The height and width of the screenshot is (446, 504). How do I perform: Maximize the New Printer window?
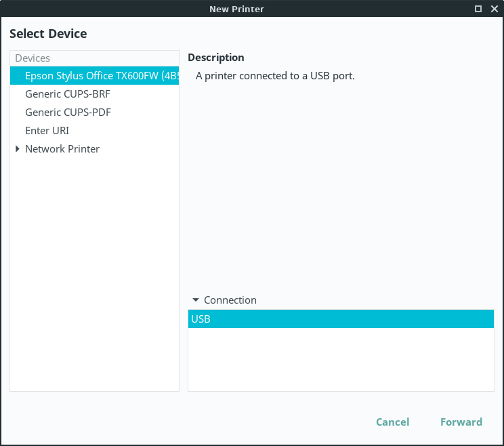coord(478,9)
